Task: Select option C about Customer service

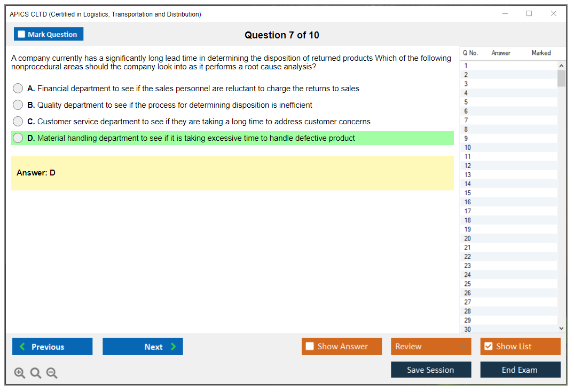Action: coord(18,122)
